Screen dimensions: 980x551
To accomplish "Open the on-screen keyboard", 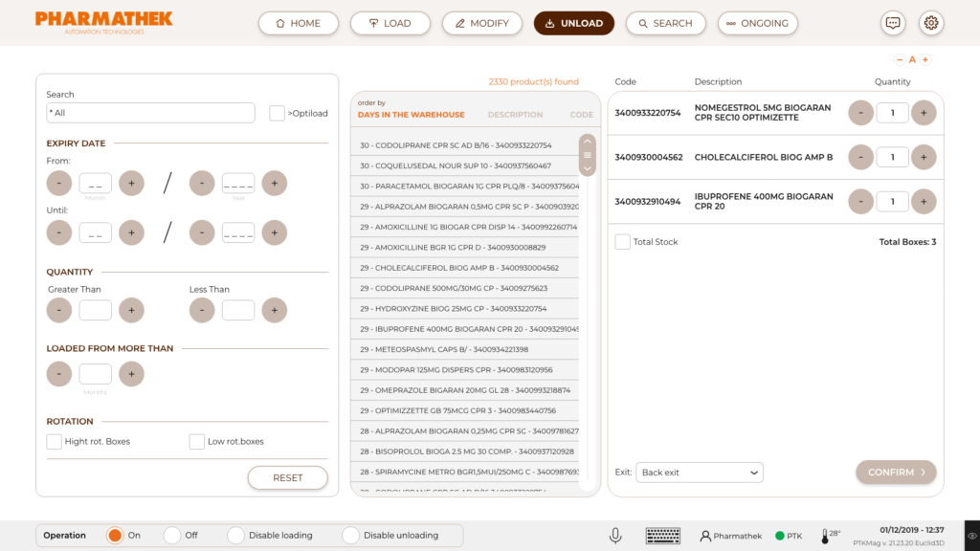I will (x=662, y=536).
